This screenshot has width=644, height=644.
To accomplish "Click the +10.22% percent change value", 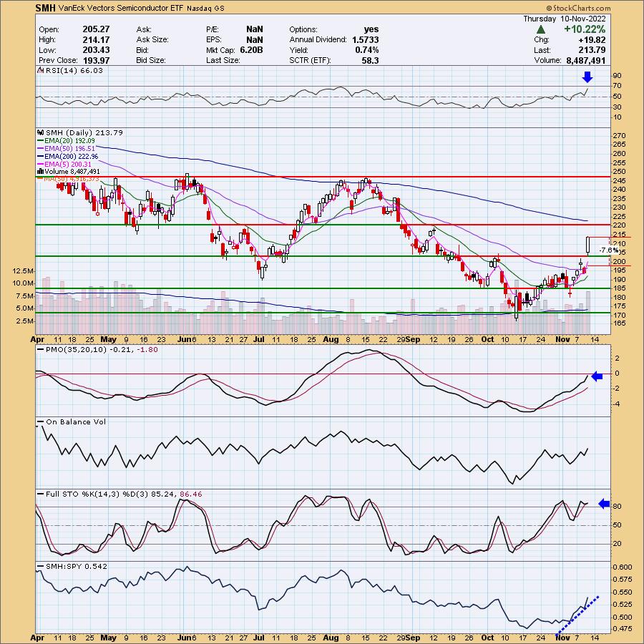I will coord(585,29).
